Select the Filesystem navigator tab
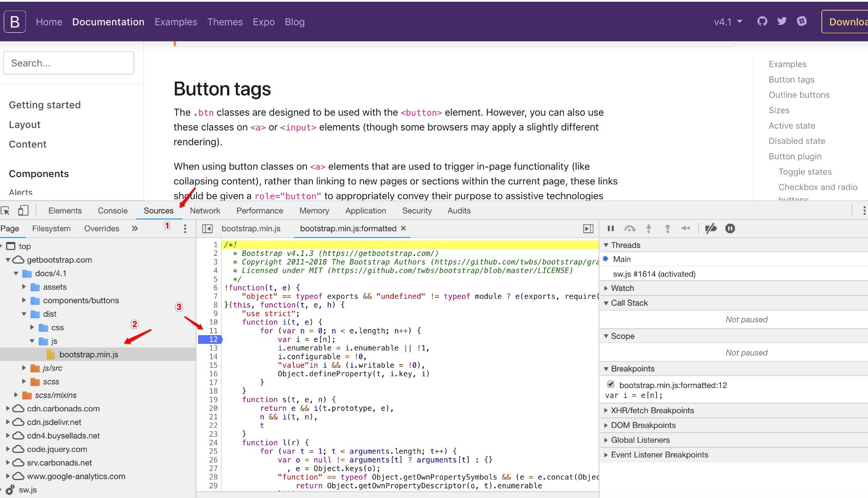868x498 pixels. [x=51, y=228]
